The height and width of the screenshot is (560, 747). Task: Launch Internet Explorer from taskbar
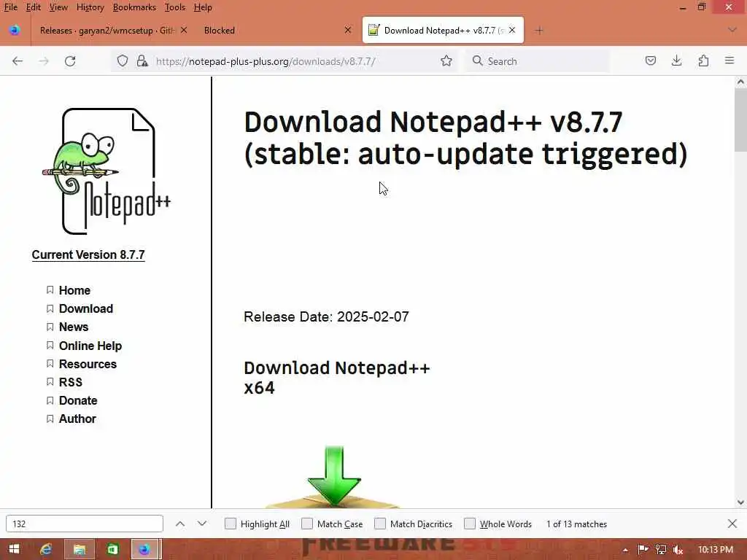(46, 550)
